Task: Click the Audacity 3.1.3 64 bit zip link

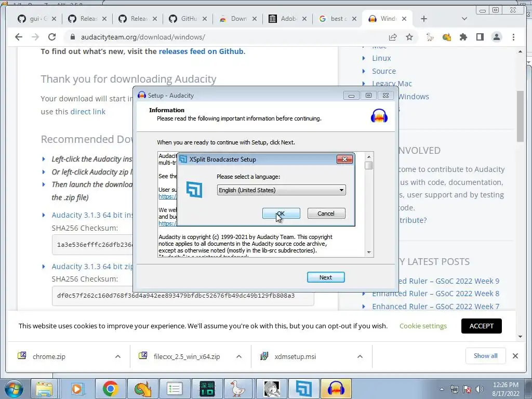Action: click(x=92, y=267)
